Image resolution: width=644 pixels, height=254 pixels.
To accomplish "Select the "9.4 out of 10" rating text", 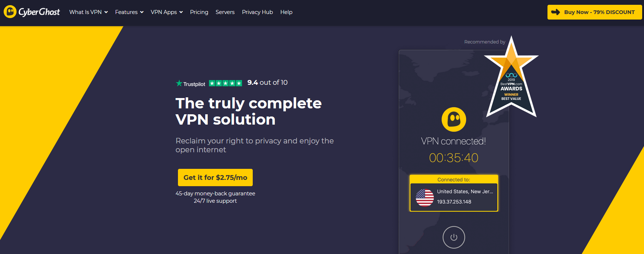I will (267, 83).
